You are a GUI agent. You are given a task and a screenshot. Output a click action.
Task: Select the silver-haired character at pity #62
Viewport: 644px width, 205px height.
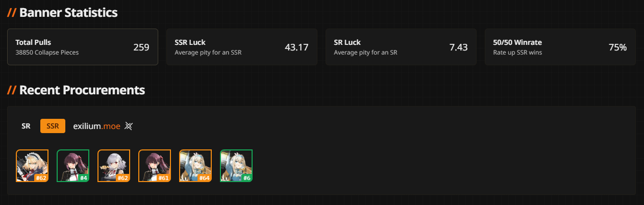(114, 166)
